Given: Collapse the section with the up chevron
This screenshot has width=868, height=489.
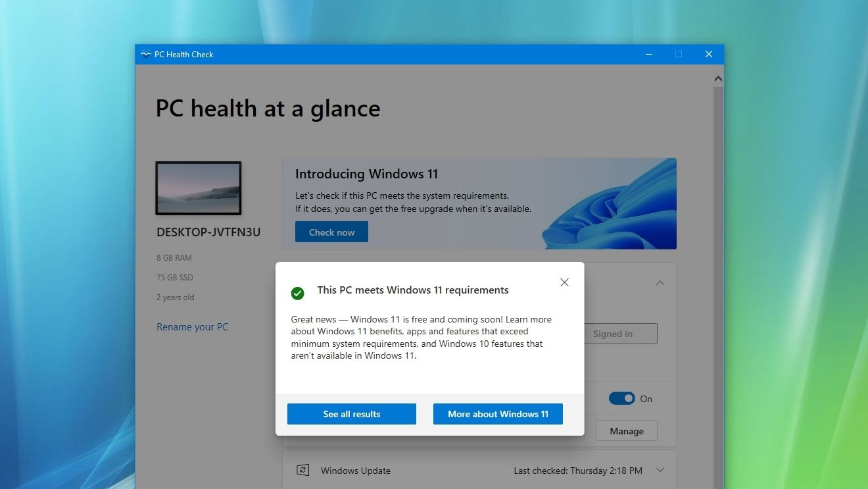Looking at the screenshot, I should point(660,283).
